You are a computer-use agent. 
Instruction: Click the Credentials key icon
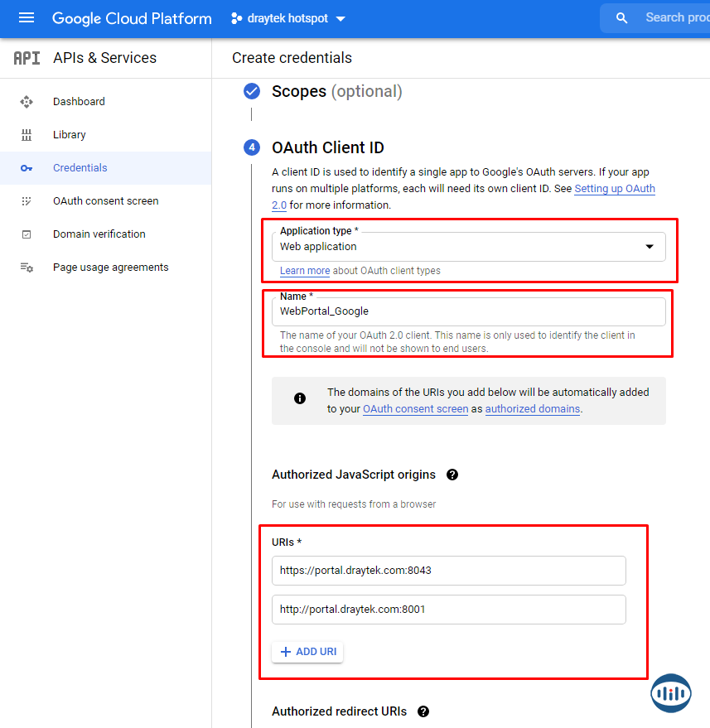click(27, 168)
